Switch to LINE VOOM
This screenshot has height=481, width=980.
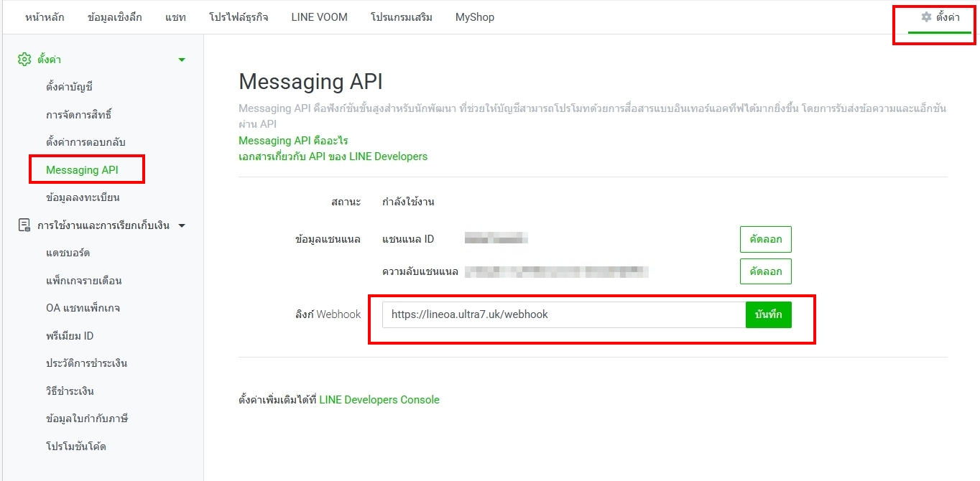click(x=318, y=17)
